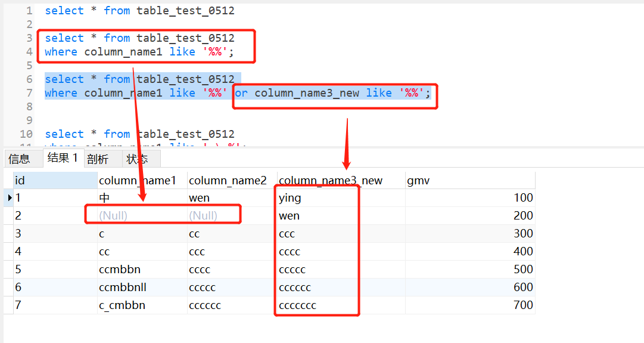Screen dimensions: 644x343
Task: Click line number 6 in the editor gutter
Action: tap(29, 79)
